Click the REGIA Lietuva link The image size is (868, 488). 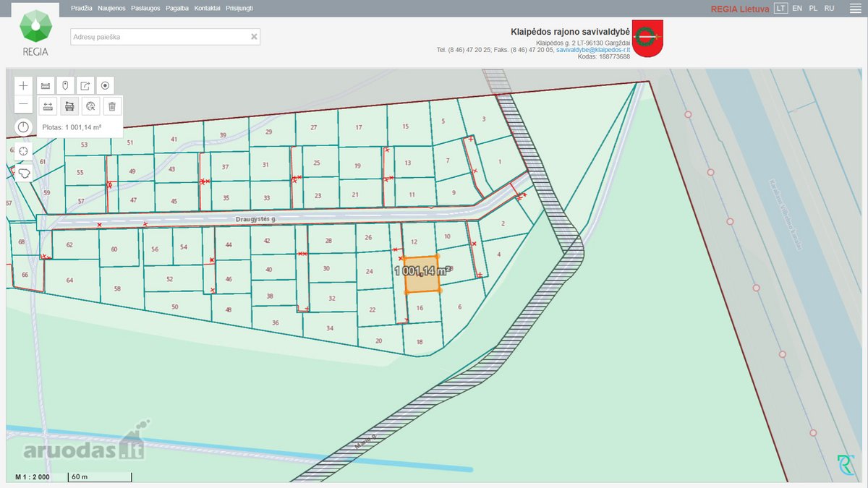[740, 9]
